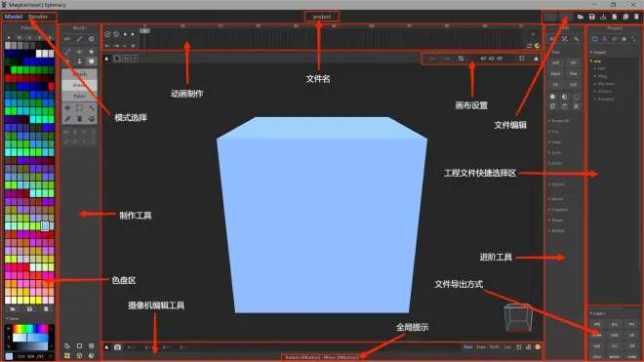This screenshot has width=644, height=362.
Task: Expand the Flip section
Action: pyautogui.click(x=553, y=132)
